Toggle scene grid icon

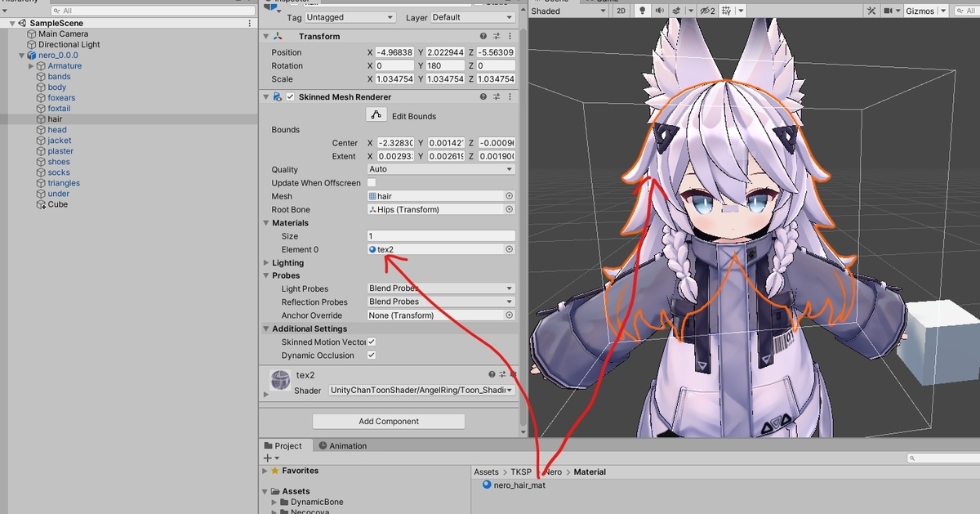tap(727, 11)
